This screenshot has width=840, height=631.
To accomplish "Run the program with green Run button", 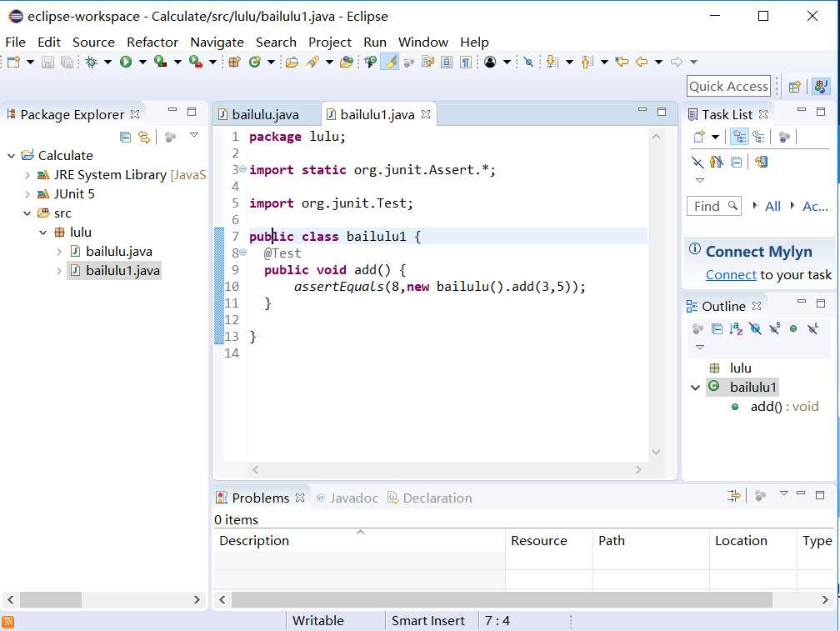I will pos(126,62).
